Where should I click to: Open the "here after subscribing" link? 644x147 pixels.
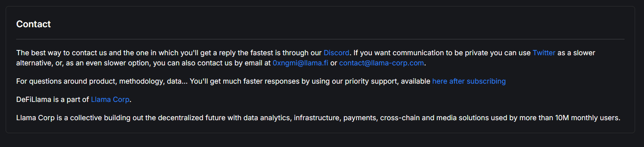[469, 81]
